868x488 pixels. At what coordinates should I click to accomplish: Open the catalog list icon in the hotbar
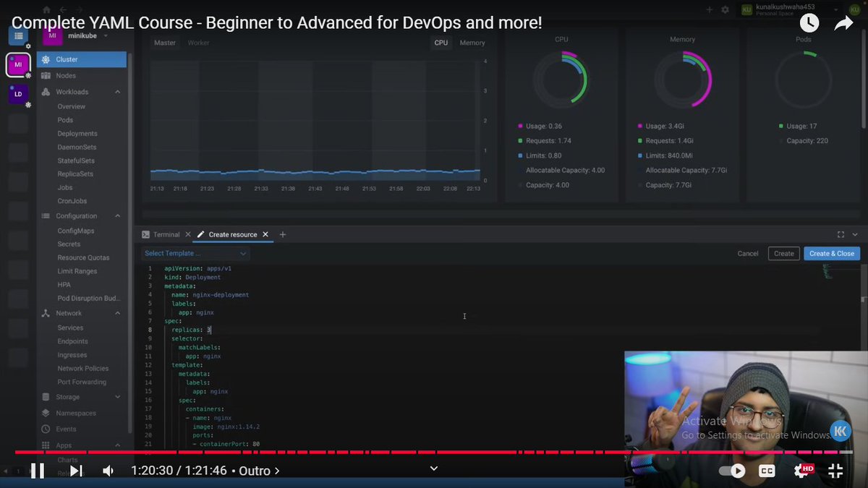pos(19,35)
